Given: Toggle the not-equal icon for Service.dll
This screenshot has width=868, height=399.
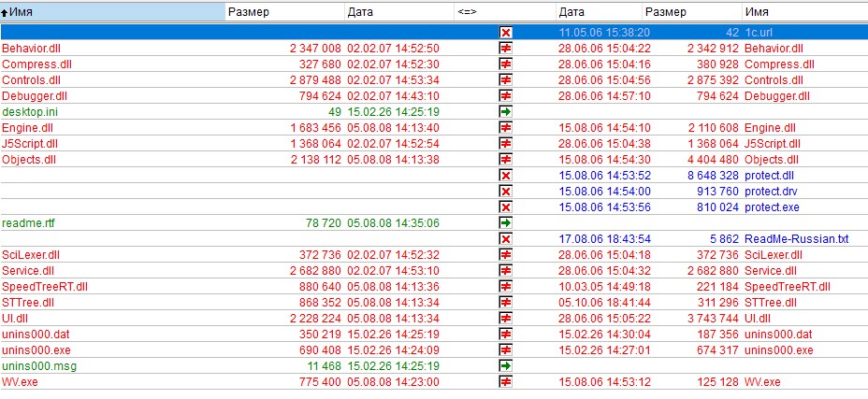Looking at the screenshot, I should 505,271.
